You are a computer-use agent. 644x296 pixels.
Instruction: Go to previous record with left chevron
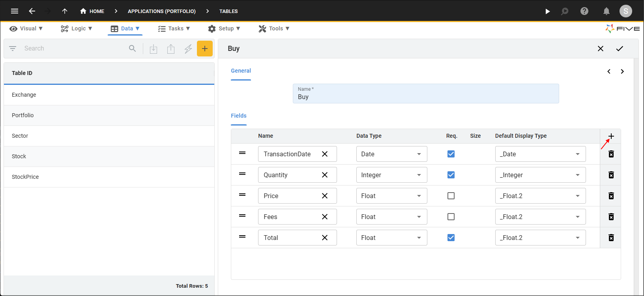tap(609, 71)
